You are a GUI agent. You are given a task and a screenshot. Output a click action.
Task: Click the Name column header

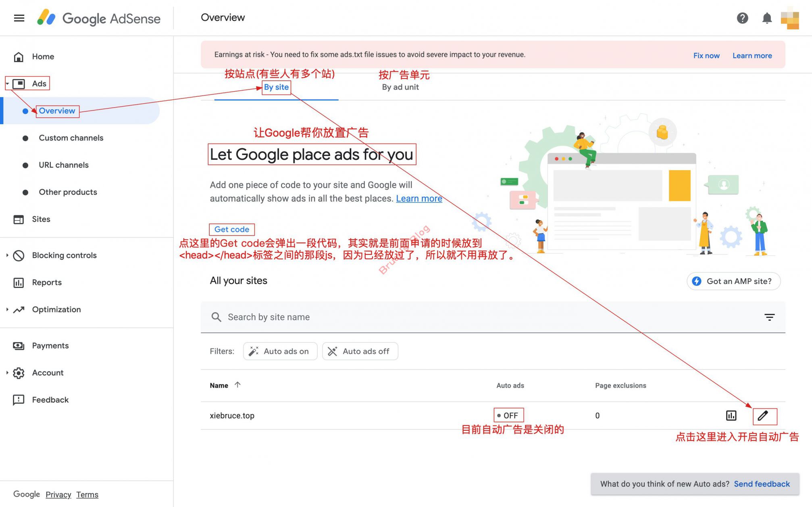pyautogui.click(x=219, y=386)
